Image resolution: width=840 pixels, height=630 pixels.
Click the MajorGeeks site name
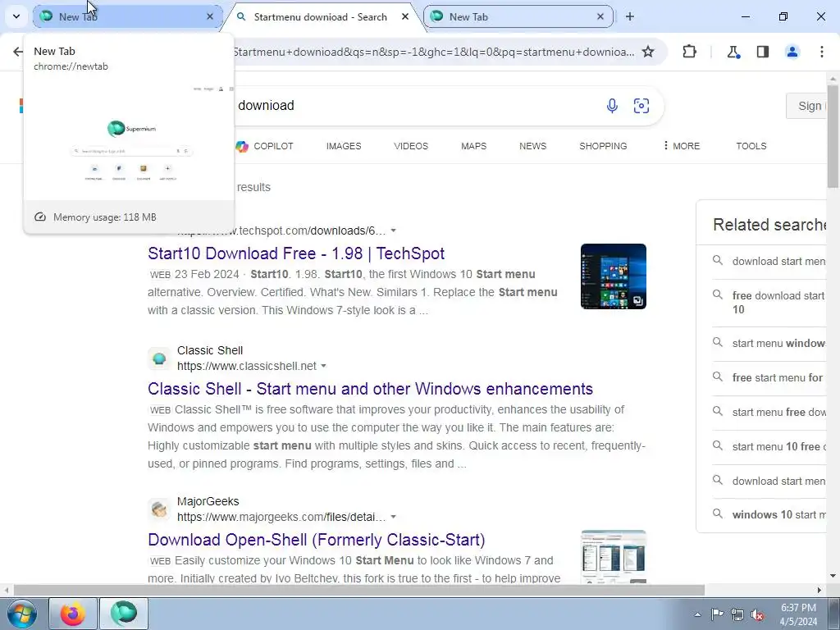pos(208,501)
